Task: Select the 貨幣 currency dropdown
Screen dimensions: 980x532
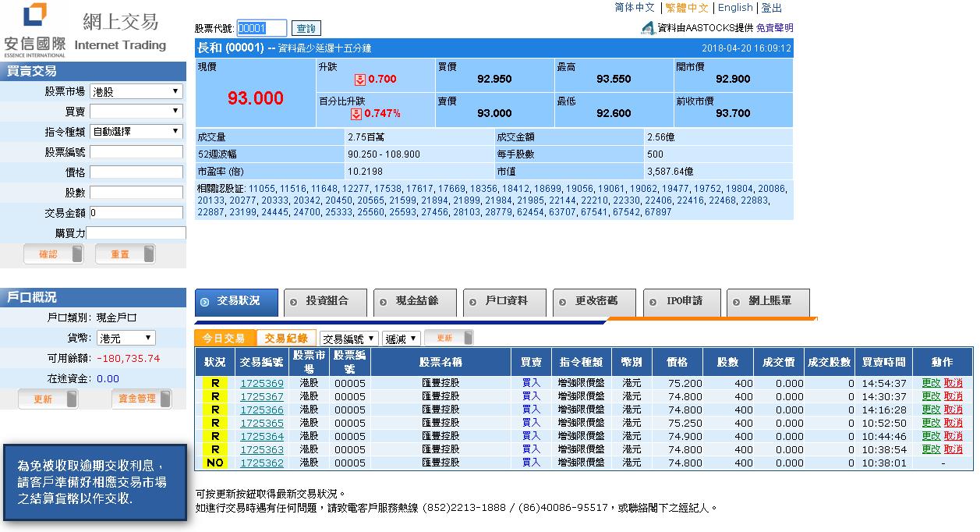Action: point(126,339)
